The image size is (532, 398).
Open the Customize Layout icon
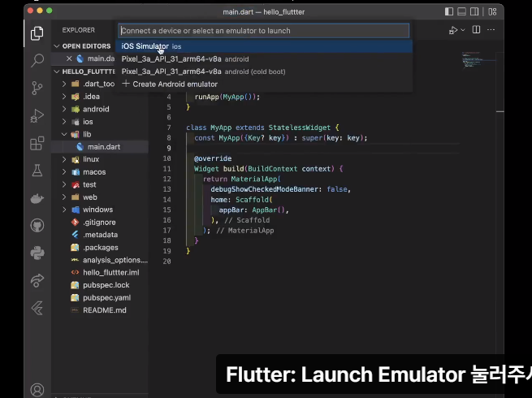coord(492,11)
